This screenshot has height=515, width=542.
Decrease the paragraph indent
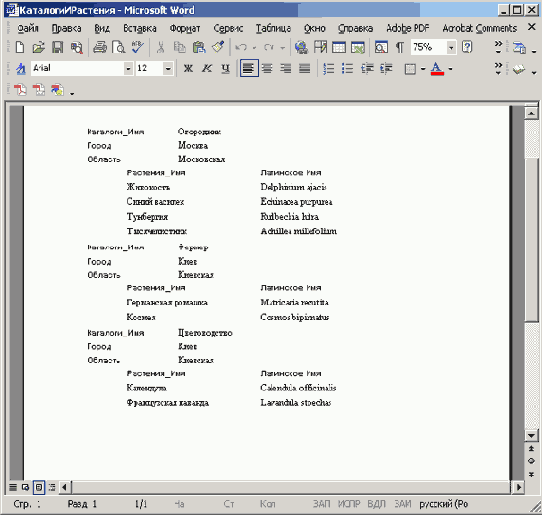(367, 68)
